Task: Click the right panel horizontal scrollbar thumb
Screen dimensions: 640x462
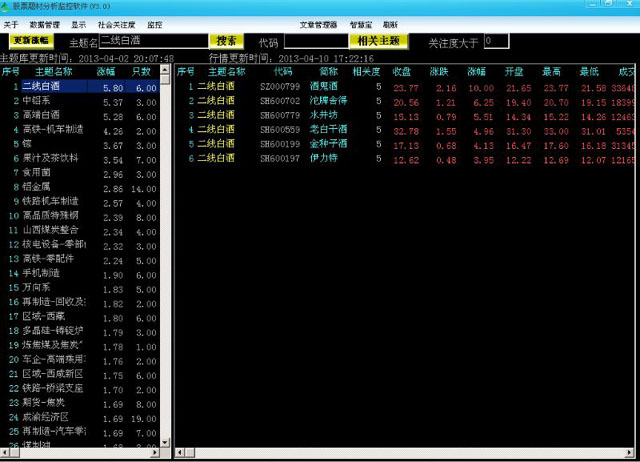Action: pyautogui.click(x=189, y=452)
